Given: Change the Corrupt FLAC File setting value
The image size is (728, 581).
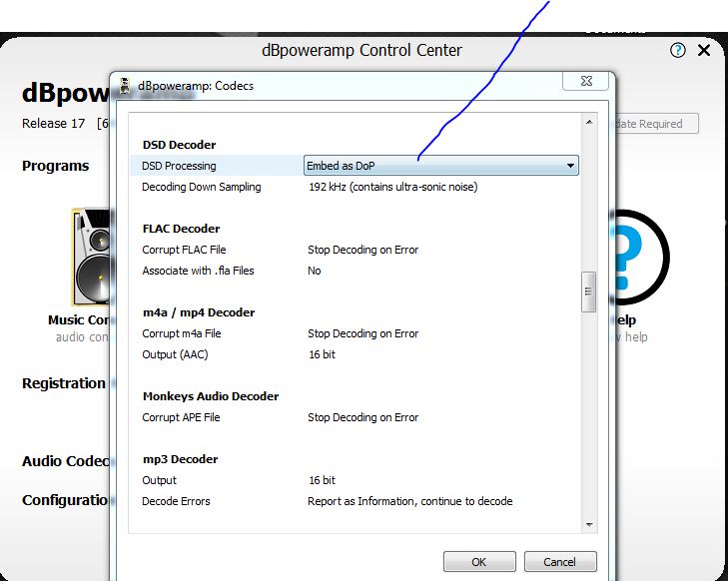Looking at the screenshot, I should (x=364, y=250).
